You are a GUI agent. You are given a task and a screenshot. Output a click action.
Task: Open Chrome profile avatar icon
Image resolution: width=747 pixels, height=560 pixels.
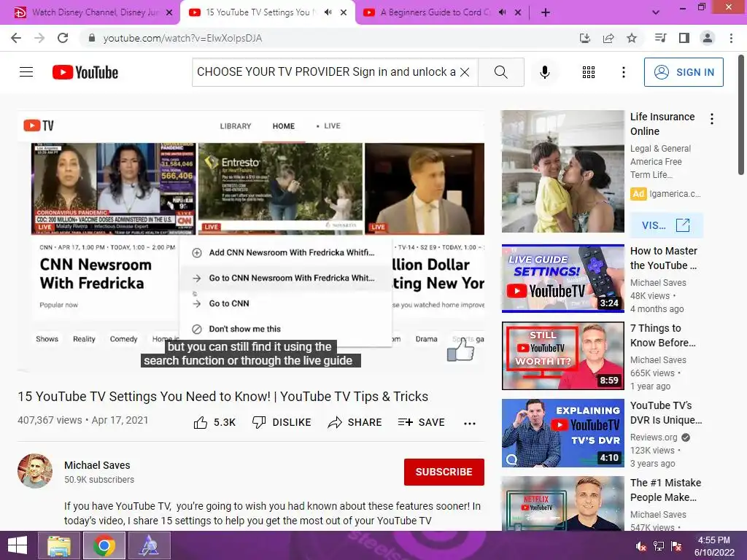[x=708, y=38]
